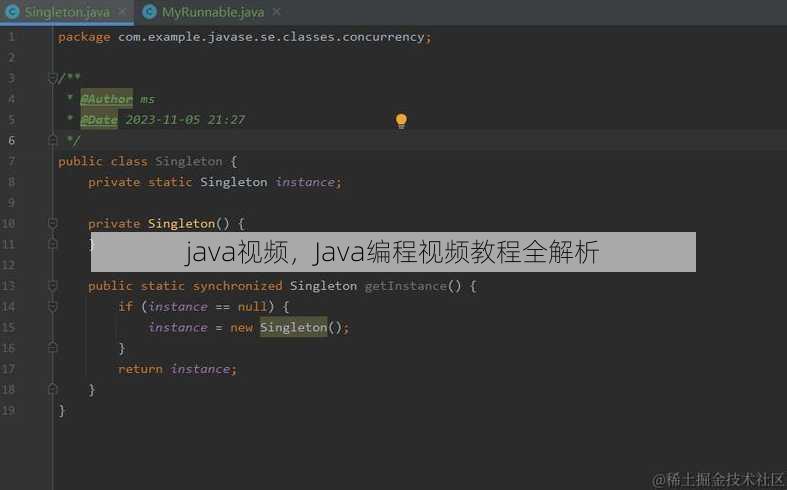The height and width of the screenshot is (490, 787).
Task: Collapse the getInstance method fold at line 13
Action: tap(52, 286)
